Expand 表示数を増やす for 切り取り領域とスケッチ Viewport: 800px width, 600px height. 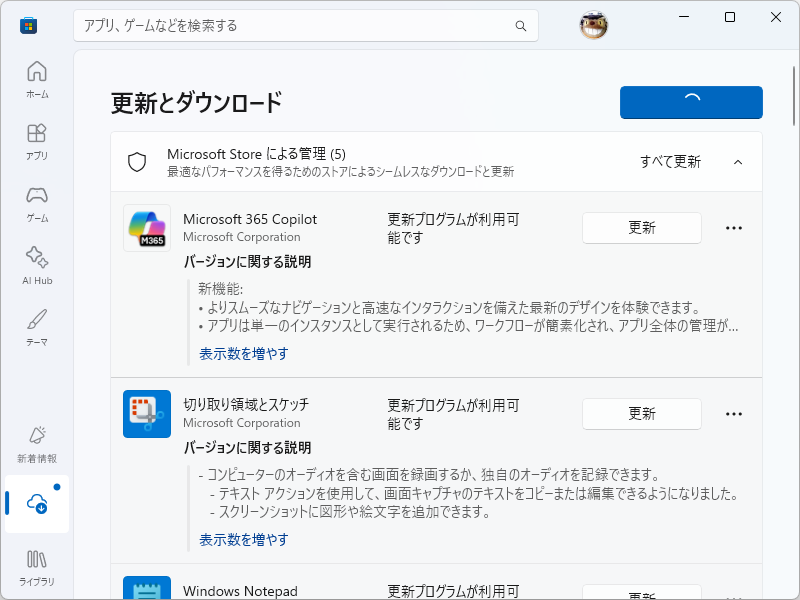point(243,539)
